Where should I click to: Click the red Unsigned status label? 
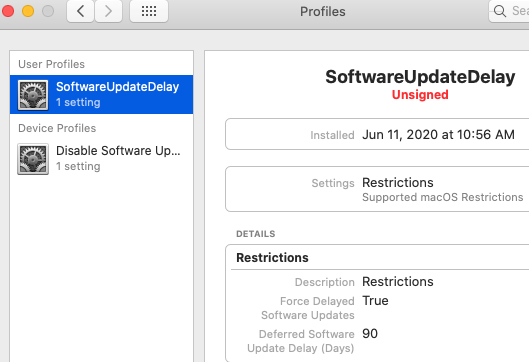pos(420,95)
